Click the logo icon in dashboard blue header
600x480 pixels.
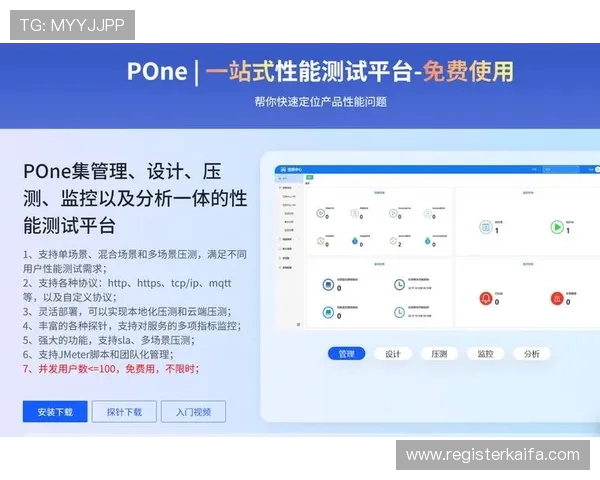pyautogui.click(x=284, y=169)
